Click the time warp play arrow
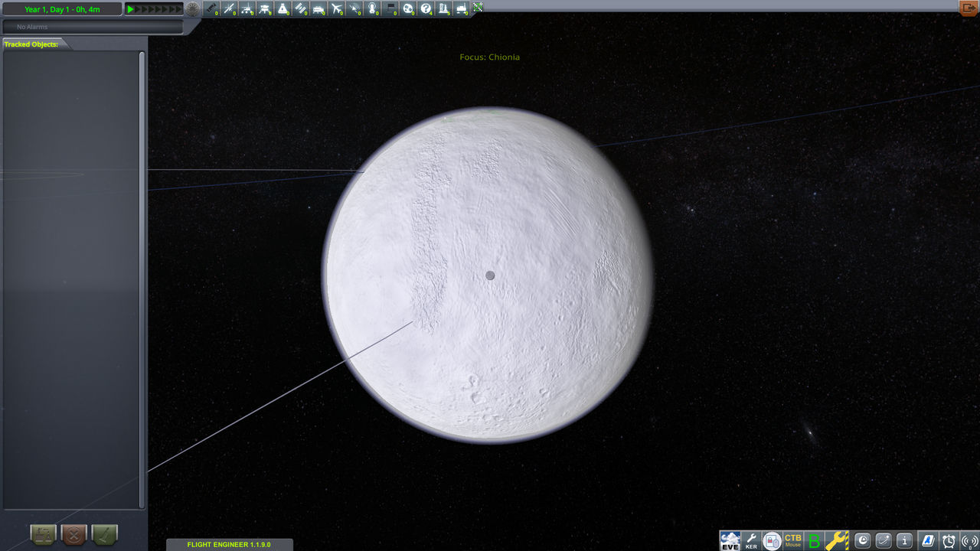 click(x=131, y=9)
